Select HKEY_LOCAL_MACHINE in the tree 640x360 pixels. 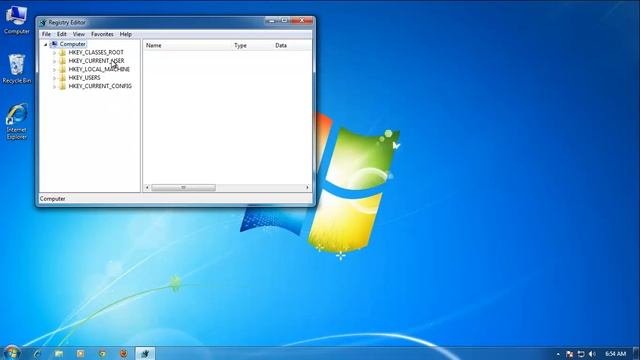point(99,69)
